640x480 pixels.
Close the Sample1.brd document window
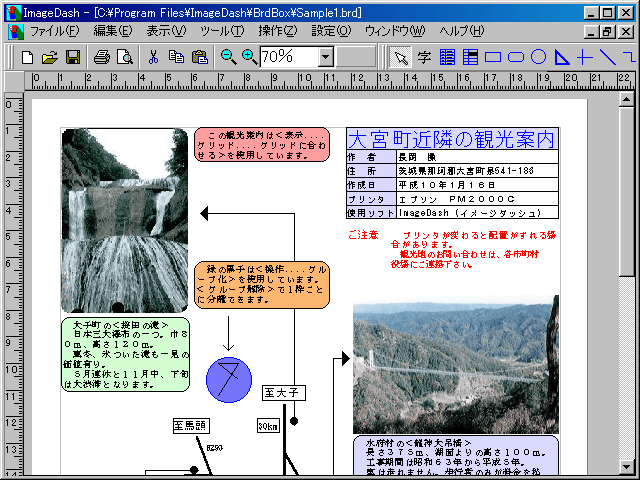click(x=626, y=31)
